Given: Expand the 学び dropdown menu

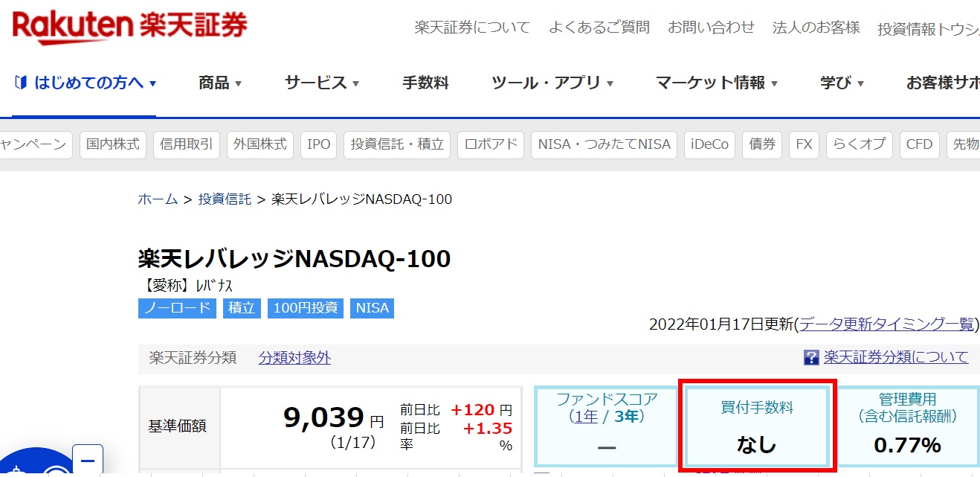Looking at the screenshot, I should 842,83.
